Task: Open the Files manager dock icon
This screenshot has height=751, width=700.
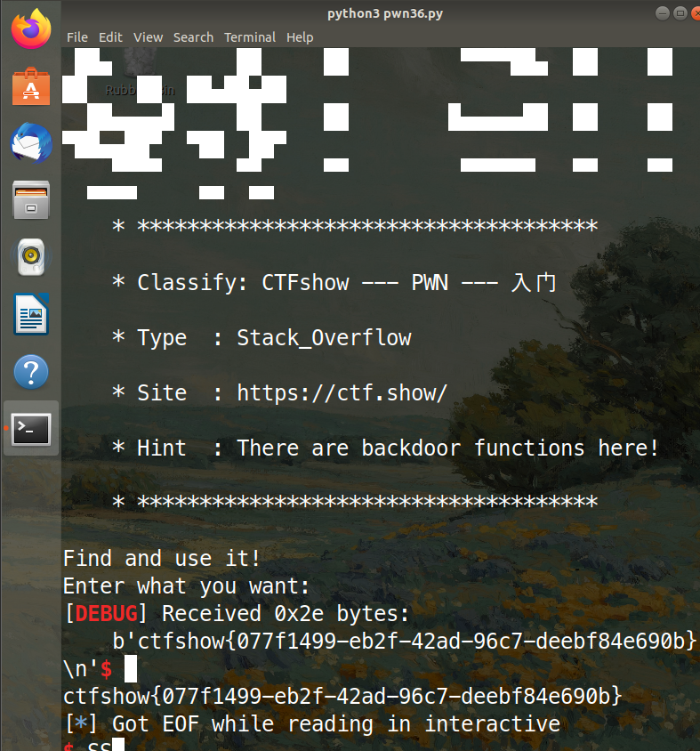Action: tap(31, 200)
